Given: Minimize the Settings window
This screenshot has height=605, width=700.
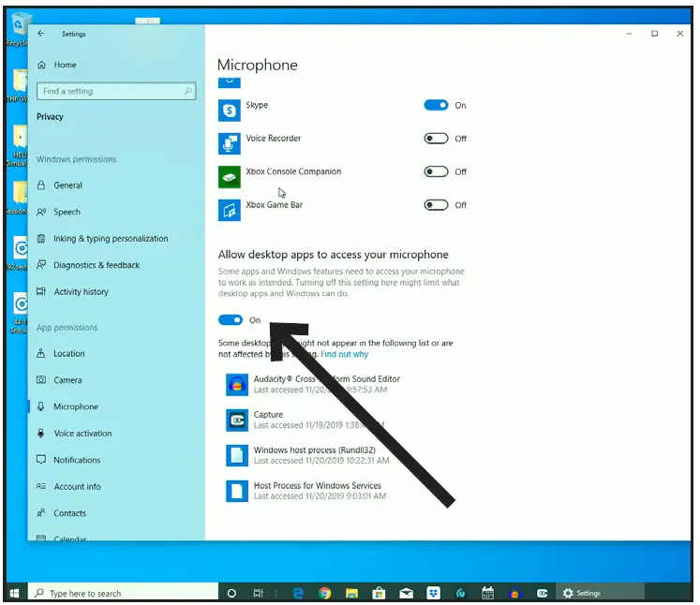Looking at the screenshot, I should click(629, 34).
